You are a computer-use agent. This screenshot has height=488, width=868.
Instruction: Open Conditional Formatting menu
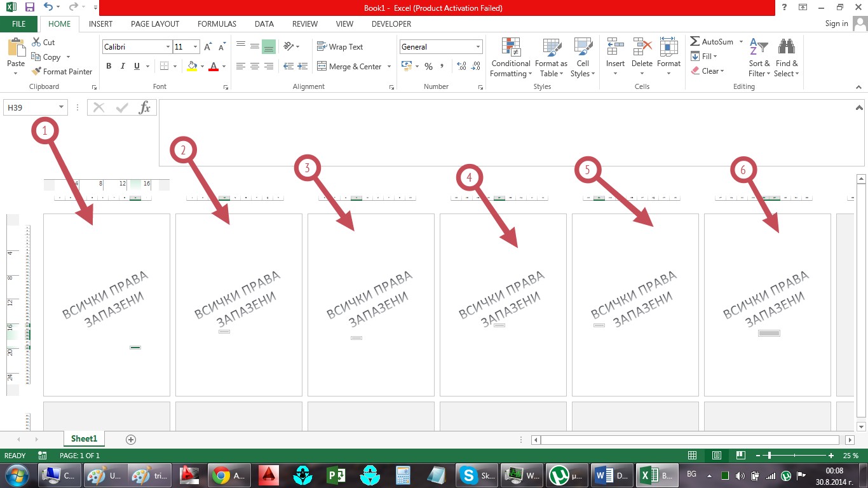pyautogui.click(x=511, y=58)
